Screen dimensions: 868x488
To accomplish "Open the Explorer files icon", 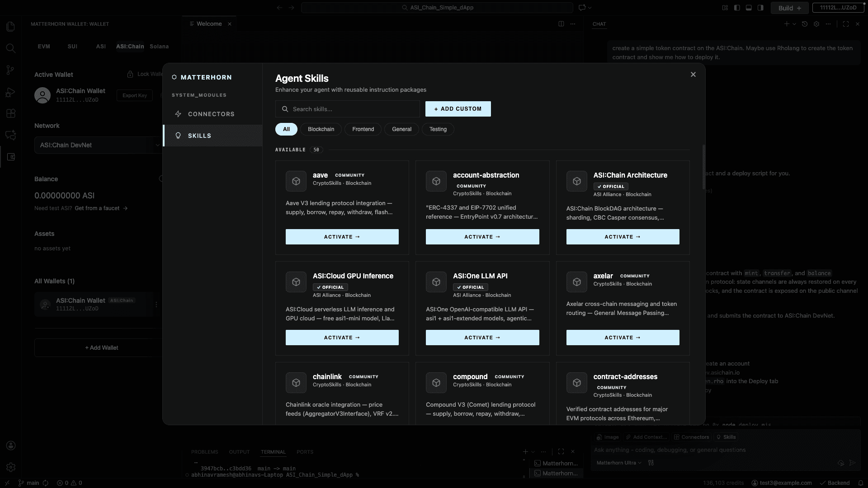I will tap(10, 27).
